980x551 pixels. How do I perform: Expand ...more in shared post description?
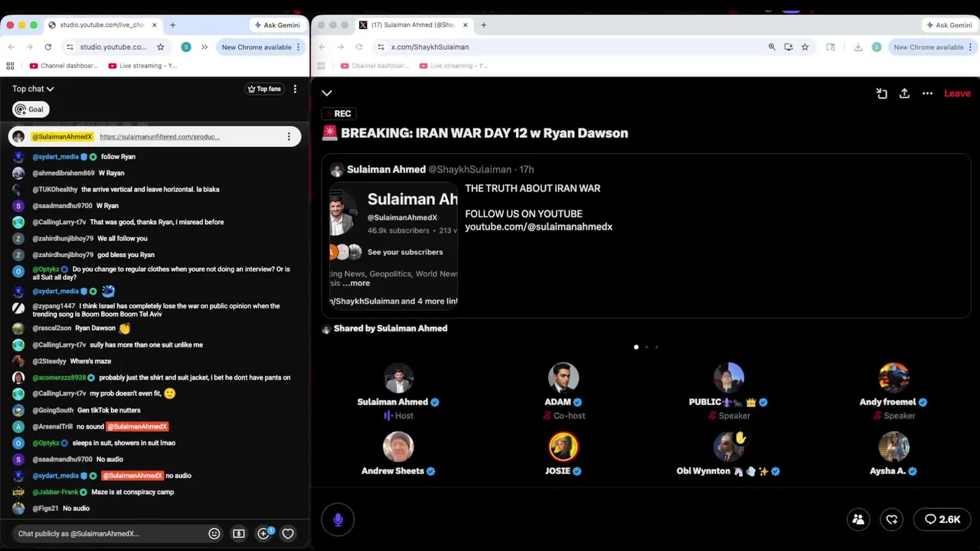click(356, 283)
